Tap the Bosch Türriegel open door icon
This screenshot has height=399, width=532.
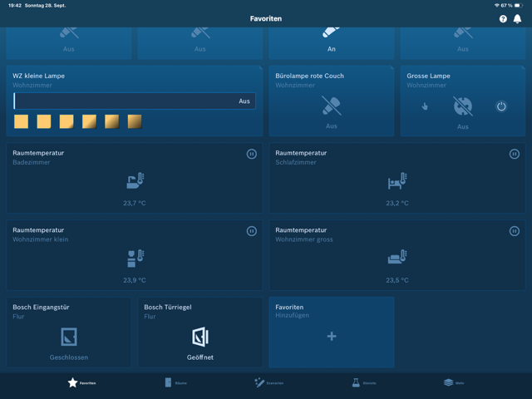[x=200, y=337]
